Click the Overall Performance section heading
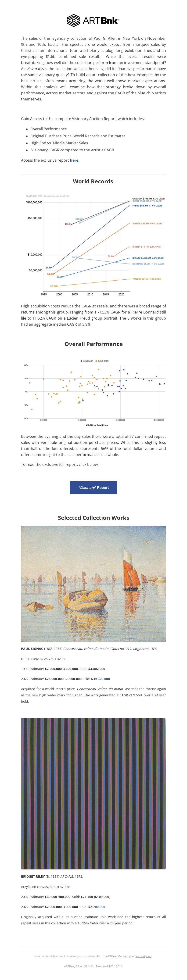This screenshot has width=187, height=980. tap(93, 344)
